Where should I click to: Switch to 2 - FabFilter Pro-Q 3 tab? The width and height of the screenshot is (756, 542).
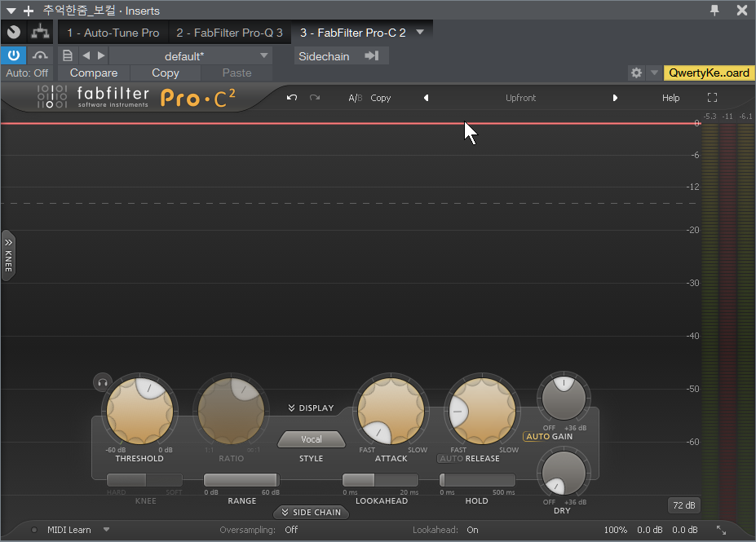229,33
